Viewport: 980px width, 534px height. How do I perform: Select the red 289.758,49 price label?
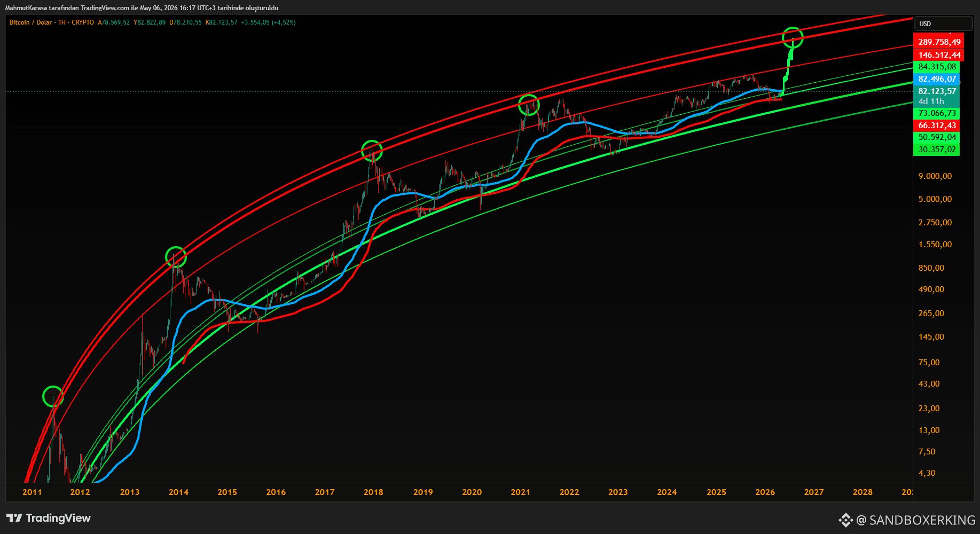[x=939, y=42]
